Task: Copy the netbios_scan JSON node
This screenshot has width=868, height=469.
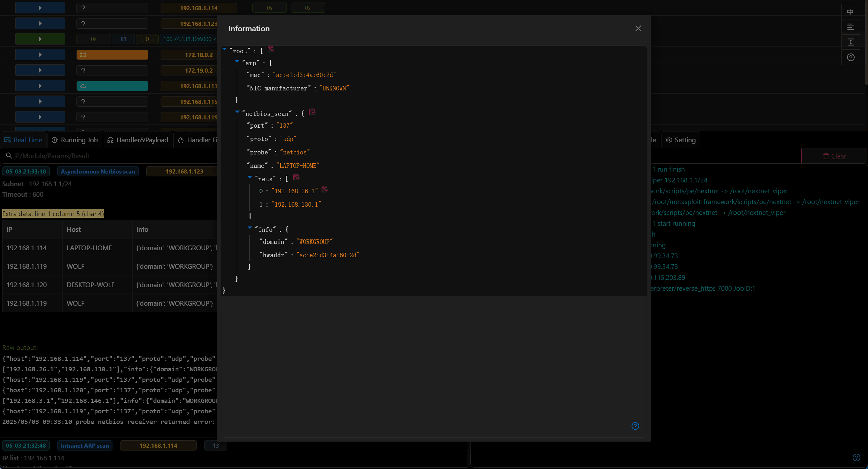Action: pyautogui.click(x=312, y=112)
